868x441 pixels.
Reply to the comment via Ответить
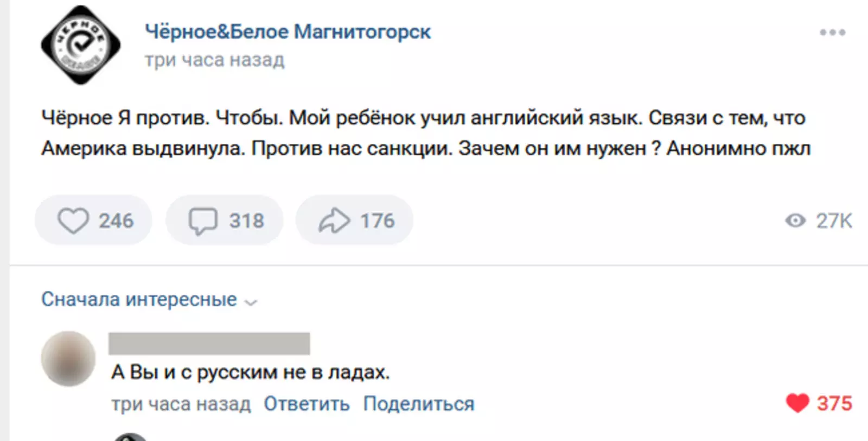pyautogui.click(x=307, y=404)
